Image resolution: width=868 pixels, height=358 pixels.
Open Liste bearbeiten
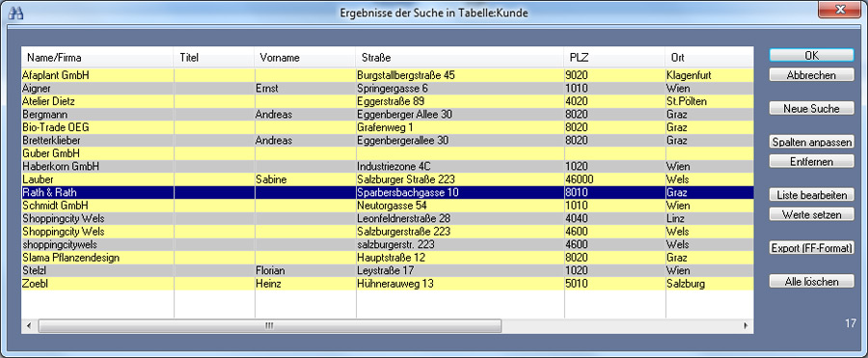tap(811, 195)
